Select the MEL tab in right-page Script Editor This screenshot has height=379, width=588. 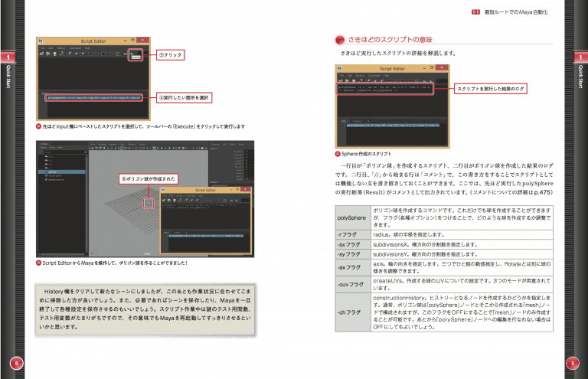(344, 120)
